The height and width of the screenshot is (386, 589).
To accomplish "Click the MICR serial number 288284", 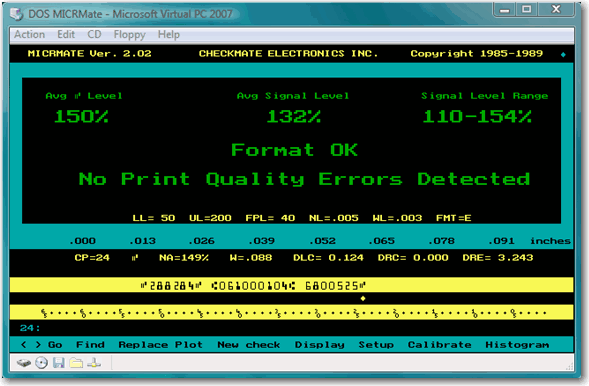I will click(x=171, y=286).
